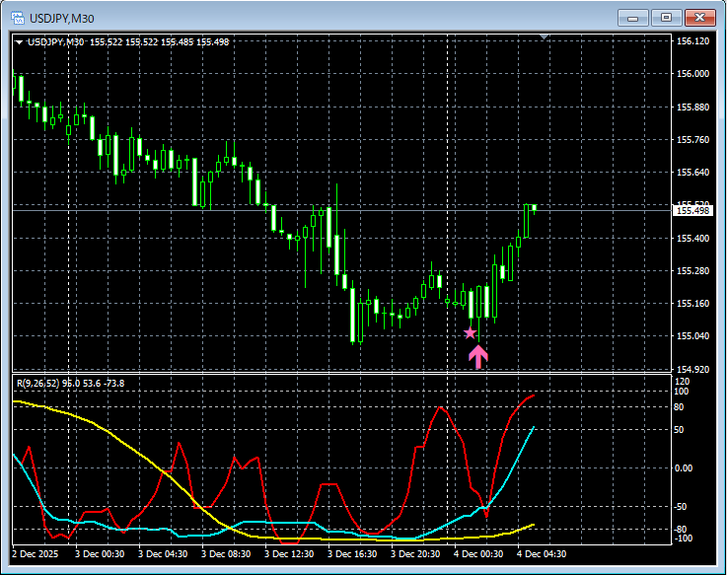728x575 pixels.
Task: Click the 3 Dec 04:30 time label
Action: 163,554
